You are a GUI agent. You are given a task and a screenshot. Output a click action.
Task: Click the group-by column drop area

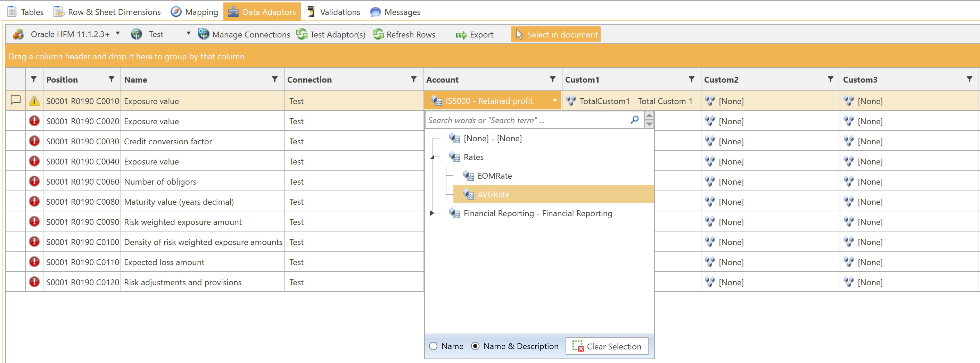click(x=493, y=56)
